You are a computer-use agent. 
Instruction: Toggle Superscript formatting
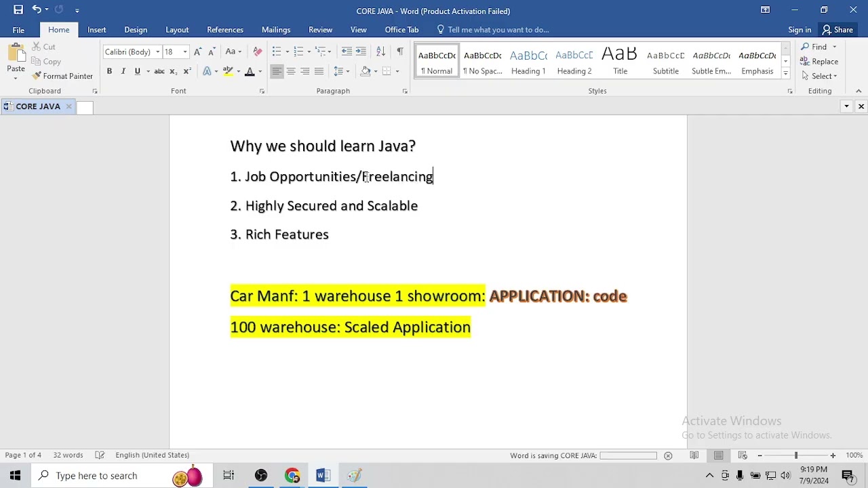click(187, 71)
